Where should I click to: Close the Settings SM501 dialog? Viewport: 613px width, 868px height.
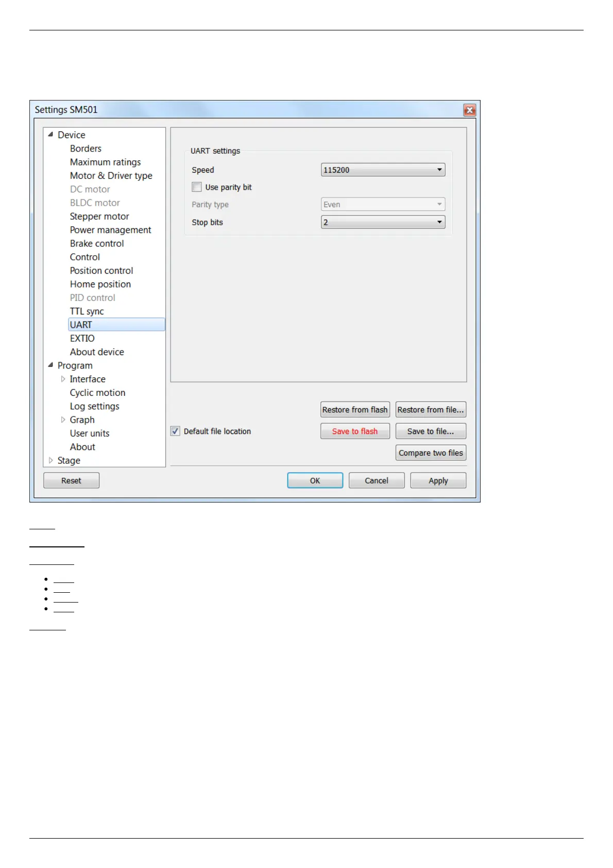pos(469,110)
